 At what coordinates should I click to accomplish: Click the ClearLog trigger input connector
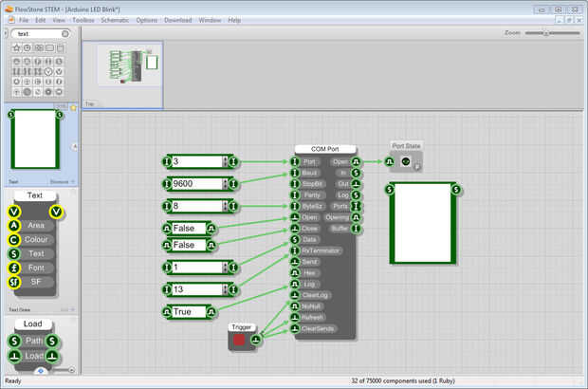295,295
